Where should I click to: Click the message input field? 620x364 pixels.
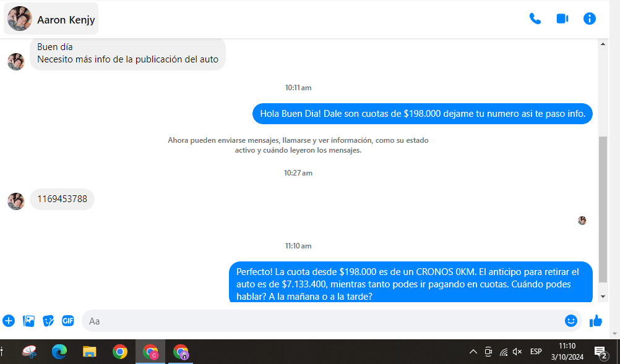click(x=322, y=321)
